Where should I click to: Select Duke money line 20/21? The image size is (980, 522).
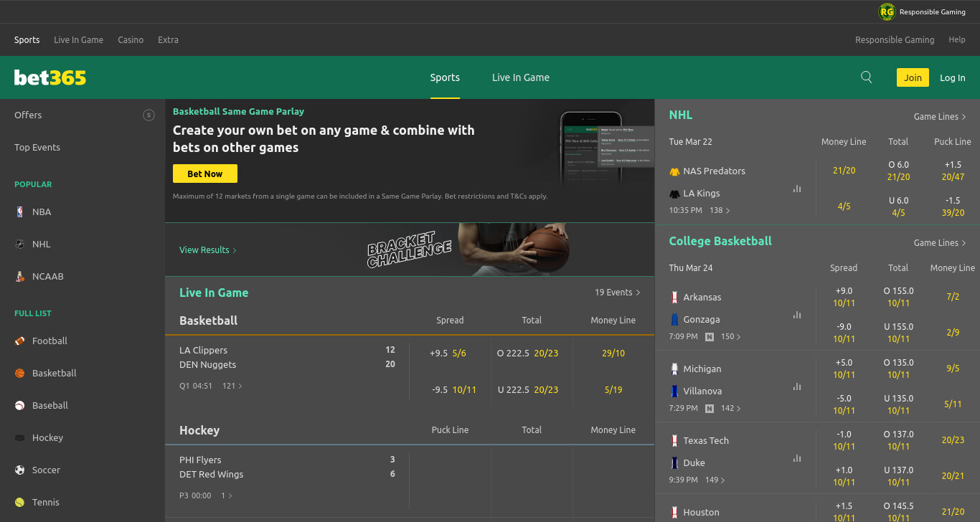953,476
